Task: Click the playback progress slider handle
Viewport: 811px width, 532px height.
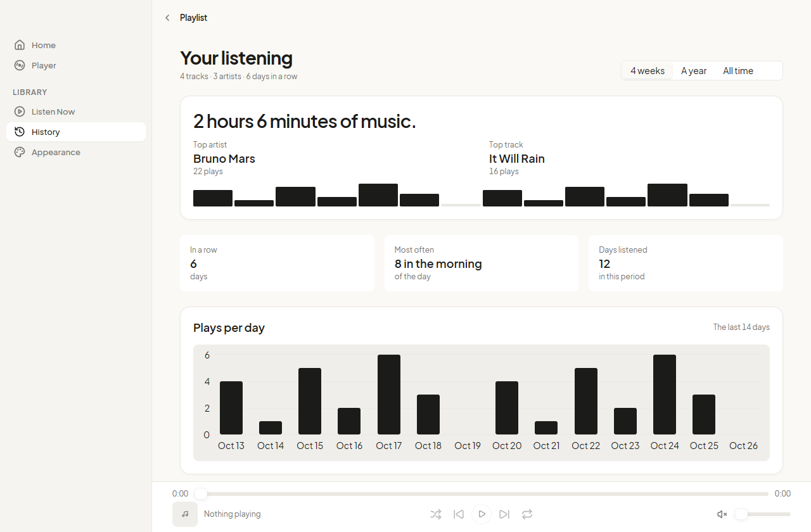Action: [201, 494]
